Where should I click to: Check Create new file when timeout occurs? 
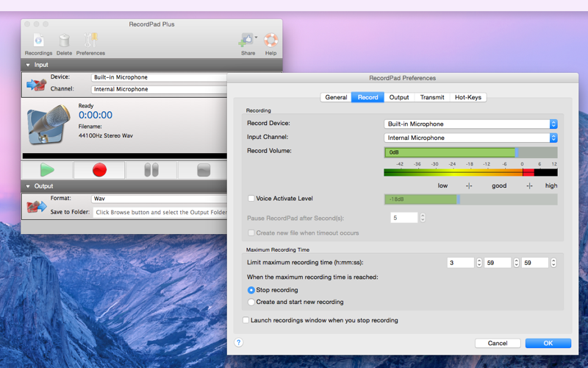click(251, 233)
